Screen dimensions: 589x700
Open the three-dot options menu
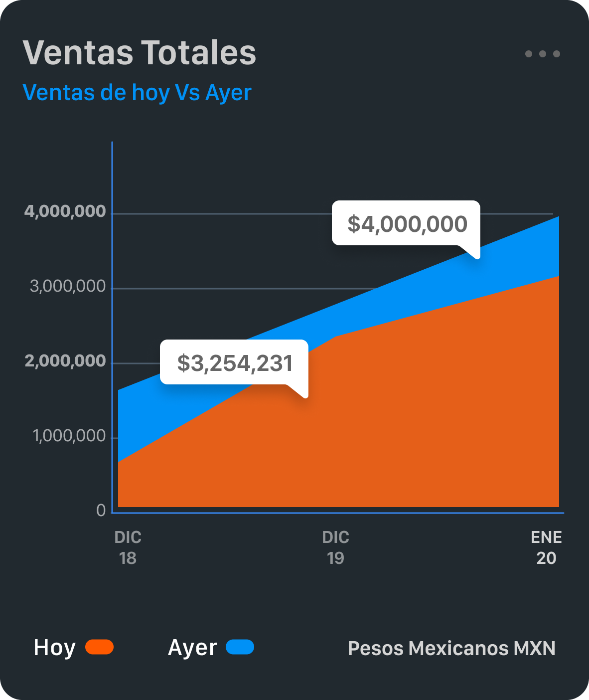542,54
